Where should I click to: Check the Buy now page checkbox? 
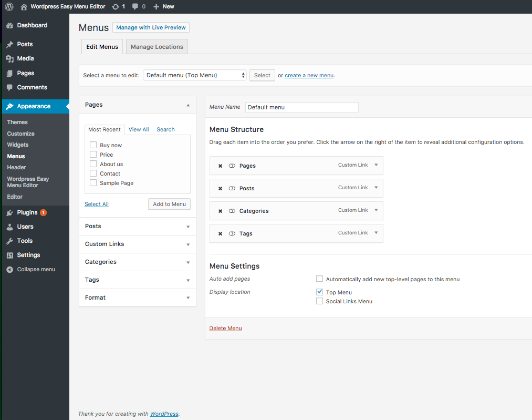[x=92, y=145]
